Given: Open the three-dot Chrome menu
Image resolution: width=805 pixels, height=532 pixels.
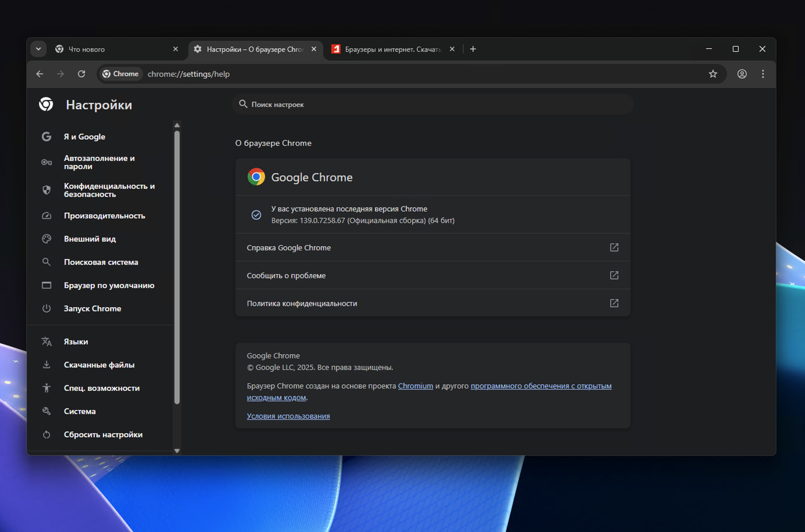Looking at the screenshot, I should tap(763, 74).
